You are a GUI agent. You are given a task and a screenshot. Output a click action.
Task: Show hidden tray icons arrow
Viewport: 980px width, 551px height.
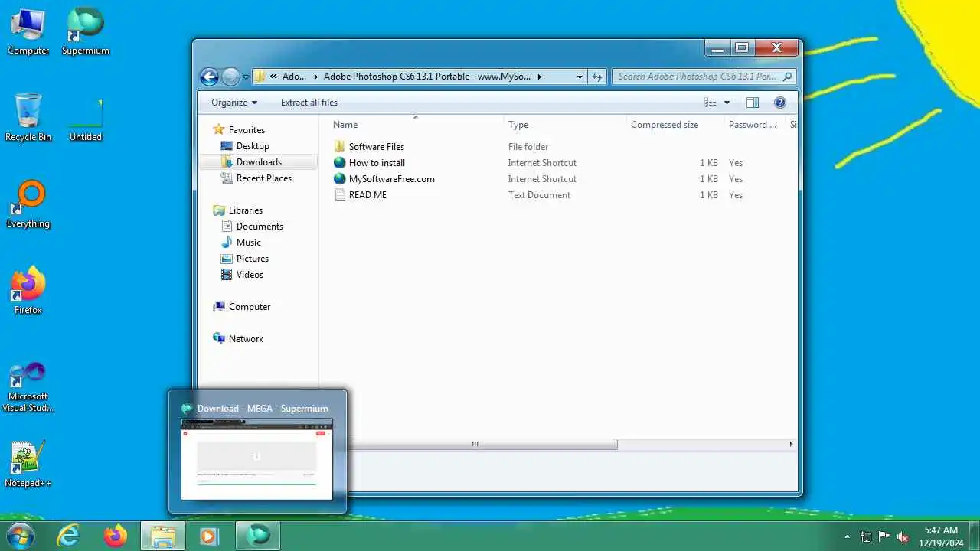(847, 536)
